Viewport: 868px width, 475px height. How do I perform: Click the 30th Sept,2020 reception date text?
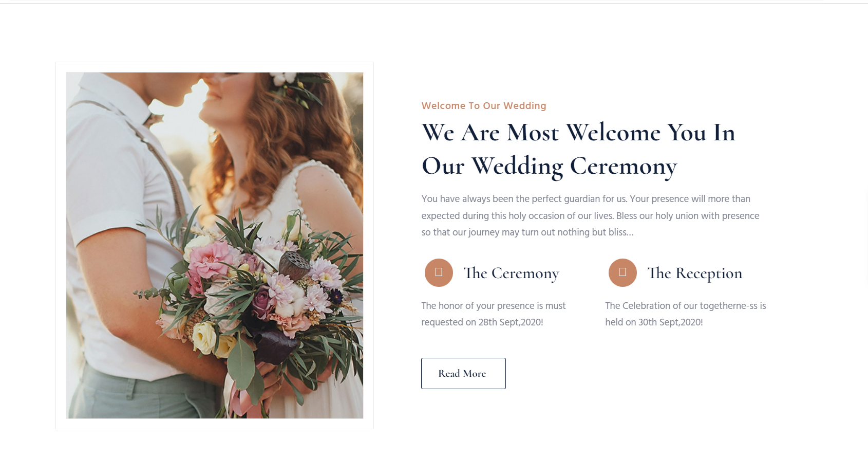click(x=670, y=322)
